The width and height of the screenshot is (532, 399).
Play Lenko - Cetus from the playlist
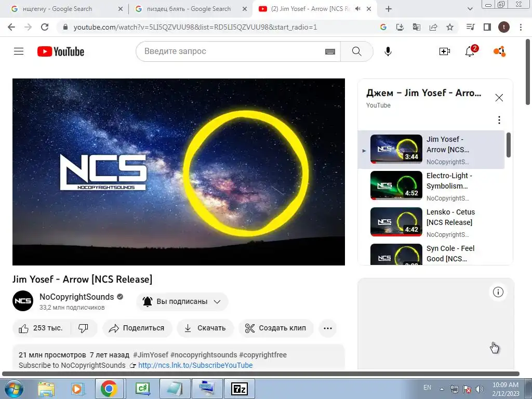(431, 222)
